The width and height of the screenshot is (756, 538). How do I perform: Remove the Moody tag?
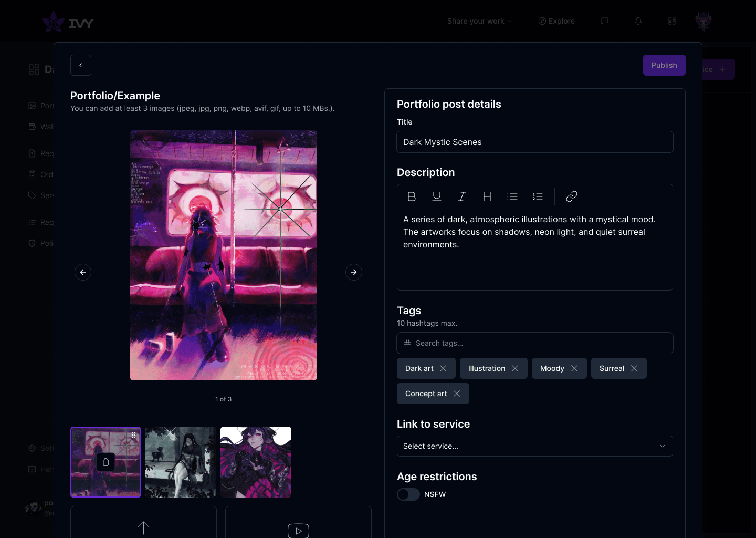coord(574,368)
